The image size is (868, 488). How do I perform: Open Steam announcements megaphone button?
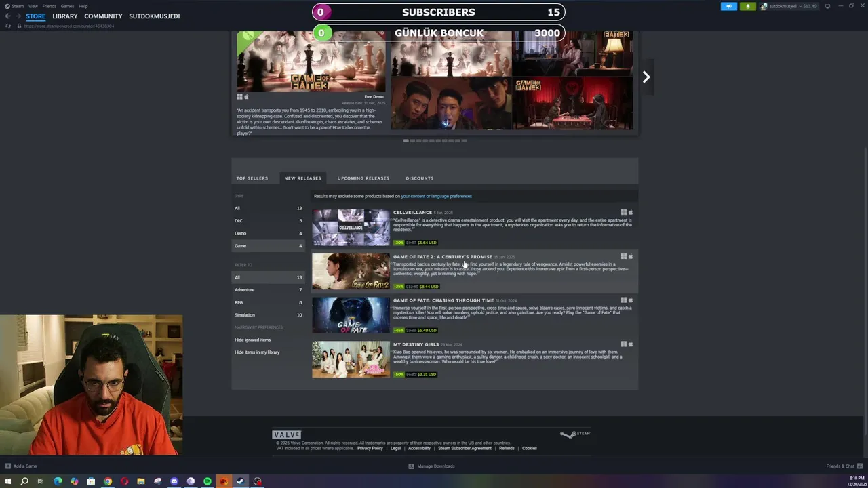(x=728, y=6)
